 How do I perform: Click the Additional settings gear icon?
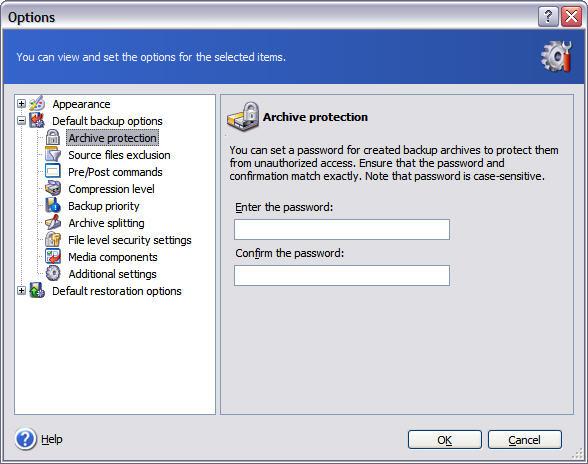click(53, 273)
